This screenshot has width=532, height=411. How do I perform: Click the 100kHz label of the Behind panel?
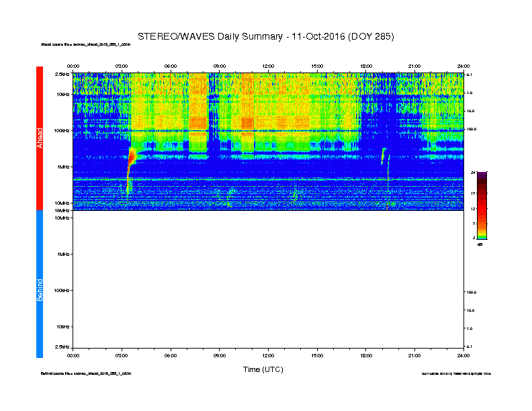point(62,291)
